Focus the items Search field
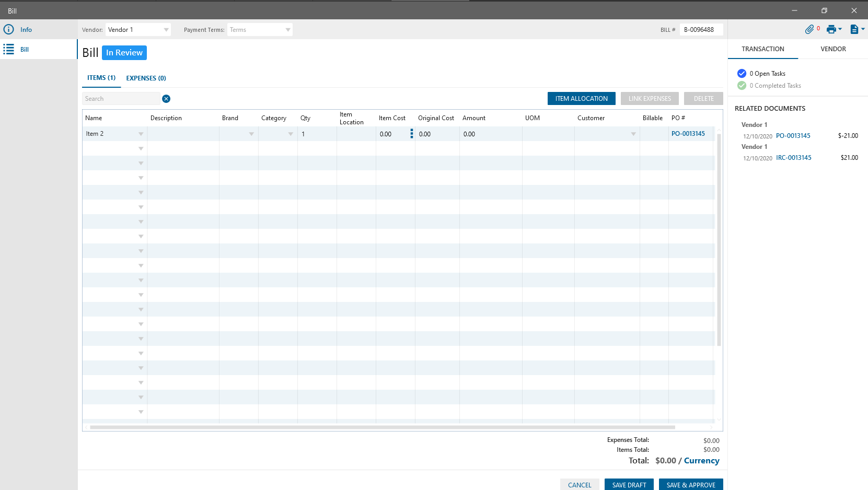868x490 pixels. (121, 99)
